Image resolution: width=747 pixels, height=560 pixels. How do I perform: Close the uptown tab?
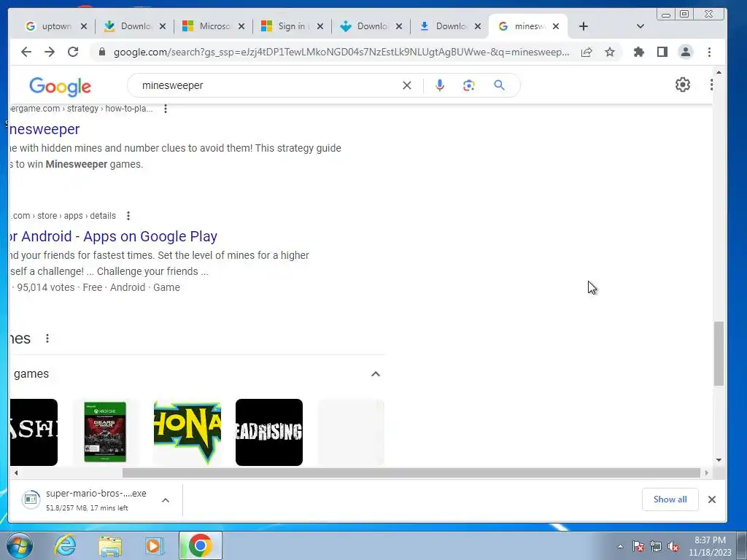pyautogui.click(x=84, y=26)
